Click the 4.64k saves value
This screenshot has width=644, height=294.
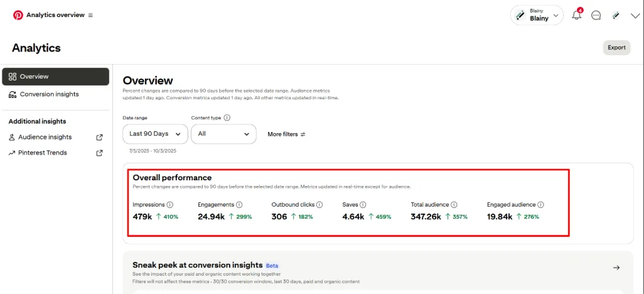click(353, 217)
